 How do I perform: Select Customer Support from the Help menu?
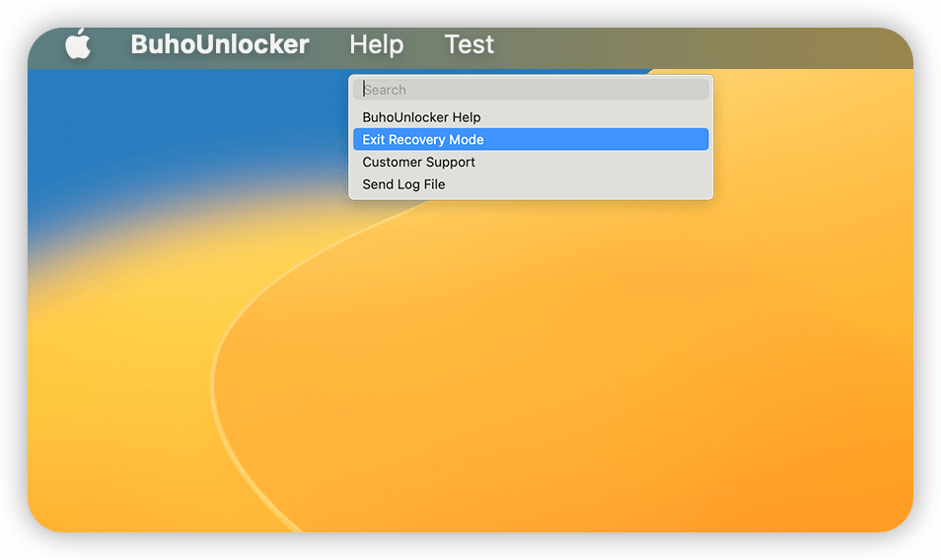coord(531,162)
